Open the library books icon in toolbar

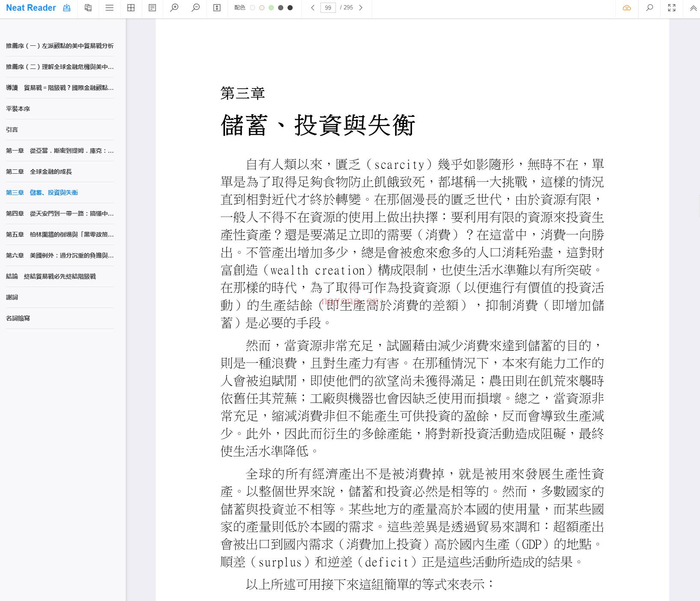pyautogui.click(x=88, y=8)
